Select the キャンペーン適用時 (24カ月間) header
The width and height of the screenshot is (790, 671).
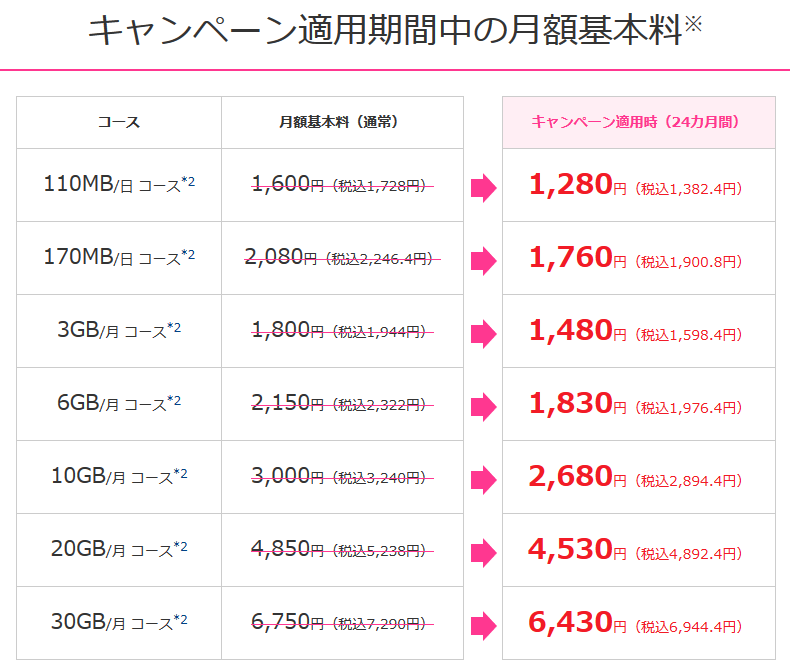pos(638,122)
